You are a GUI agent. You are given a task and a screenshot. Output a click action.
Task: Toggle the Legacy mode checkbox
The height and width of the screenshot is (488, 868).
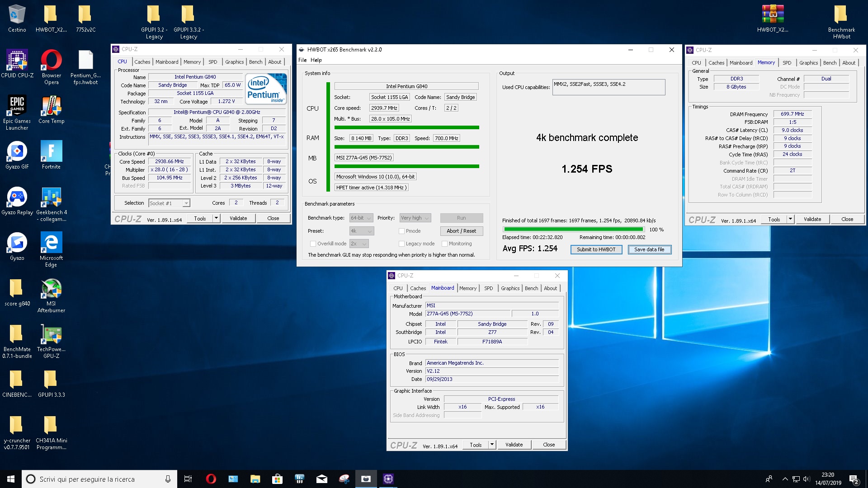coord(401,244)
